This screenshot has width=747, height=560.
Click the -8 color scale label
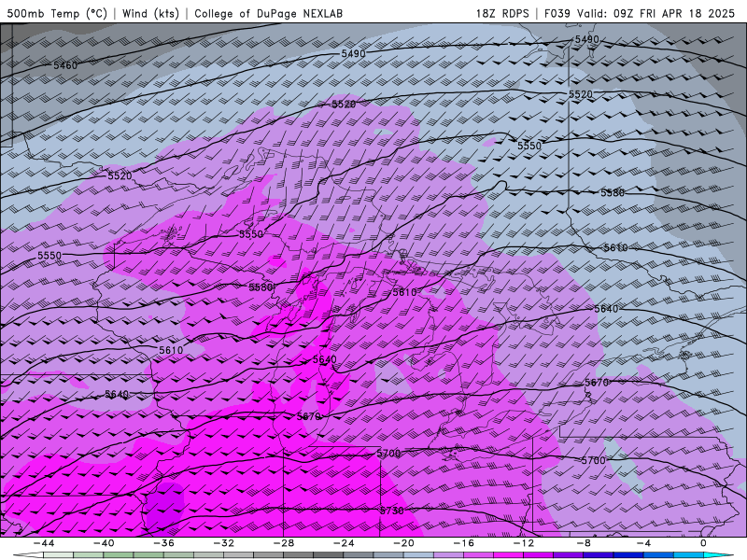click(584, 543)
